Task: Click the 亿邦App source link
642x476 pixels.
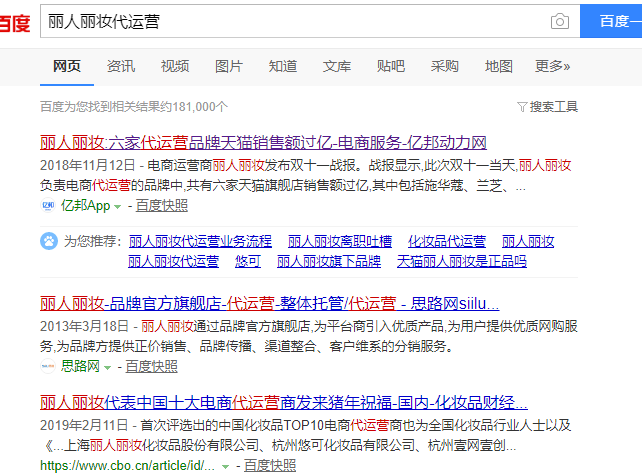Action: tap(86, 205)
